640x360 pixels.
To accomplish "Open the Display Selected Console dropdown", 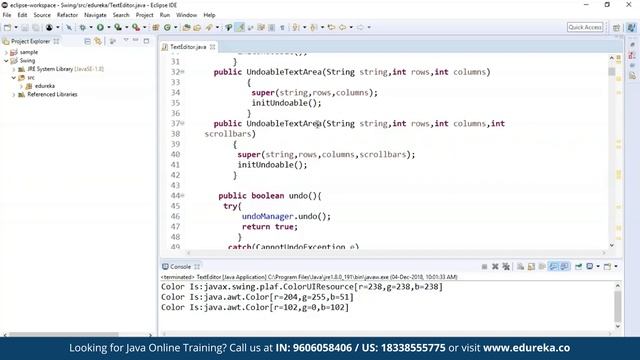I will pyautogui.click(x=598, y=267).
